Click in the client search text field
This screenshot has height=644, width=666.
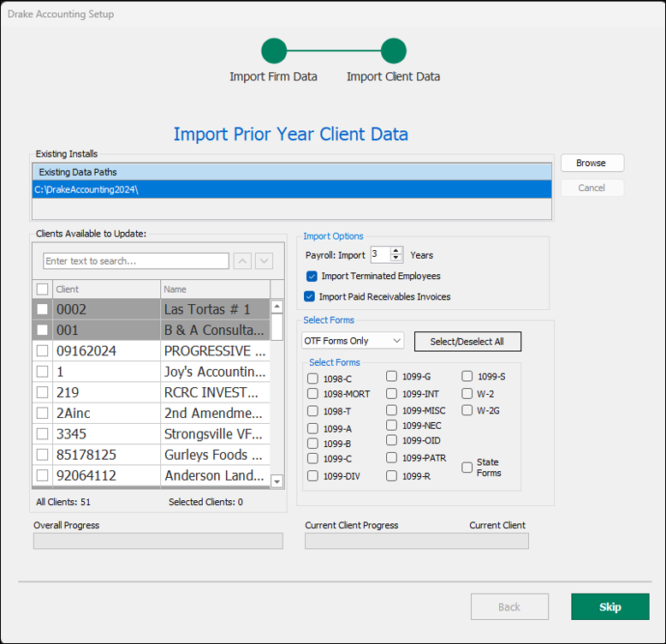[x=135, y=261]
